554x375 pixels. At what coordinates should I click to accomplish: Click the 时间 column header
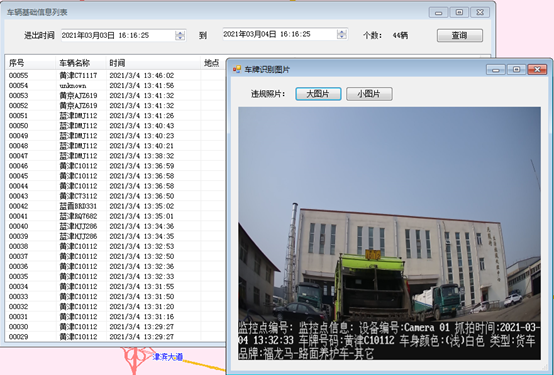(x=153, y=63)
